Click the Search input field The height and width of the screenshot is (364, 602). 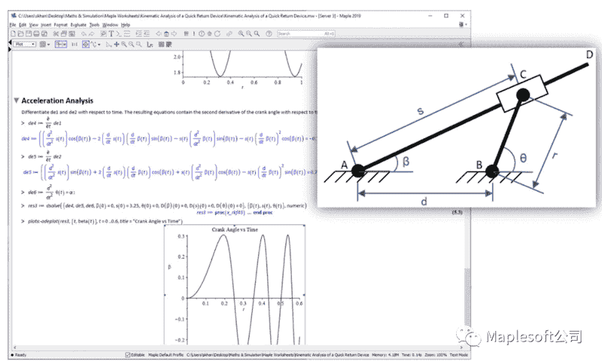pos(306,34)
